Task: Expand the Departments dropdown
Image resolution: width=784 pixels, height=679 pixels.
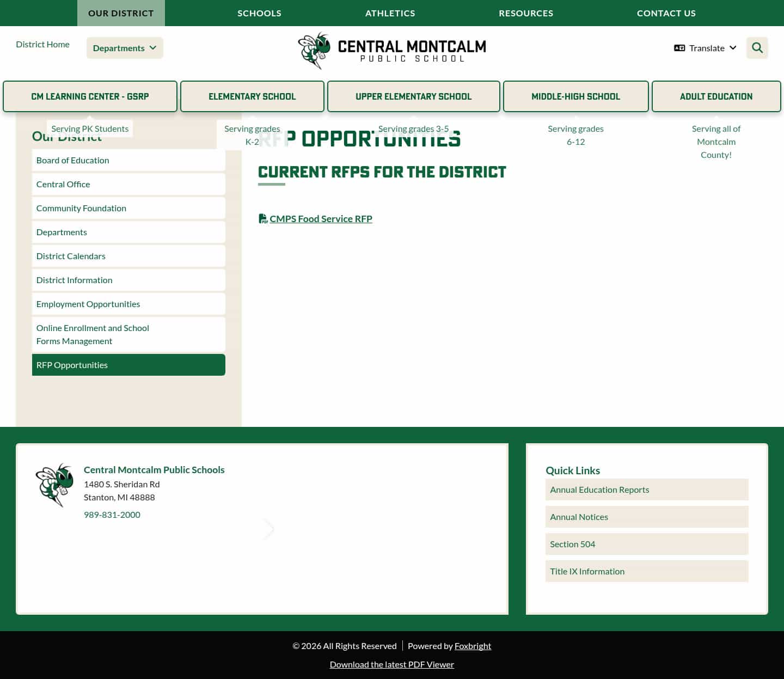Action: click(125, 48)
